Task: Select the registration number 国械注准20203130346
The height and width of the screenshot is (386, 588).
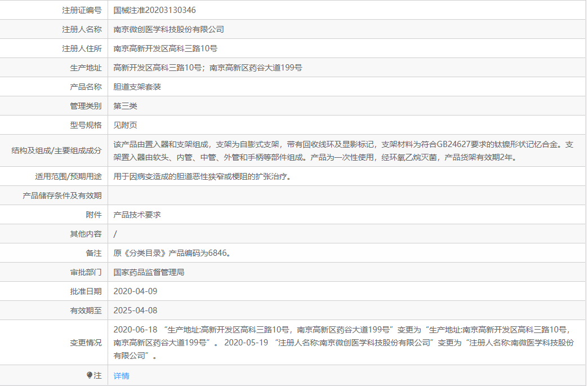Action: [154, 10]
